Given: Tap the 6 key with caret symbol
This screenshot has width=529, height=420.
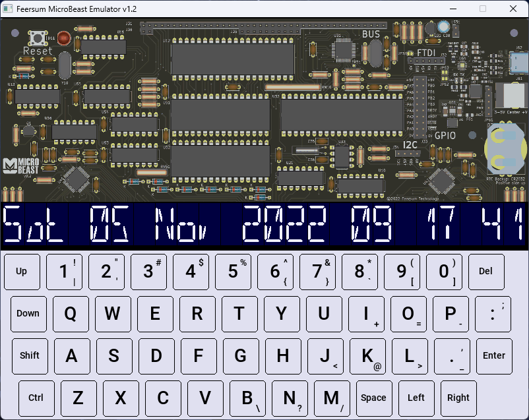Looking at the screenshot, I should pyautogui.click(x=275, y=272).
